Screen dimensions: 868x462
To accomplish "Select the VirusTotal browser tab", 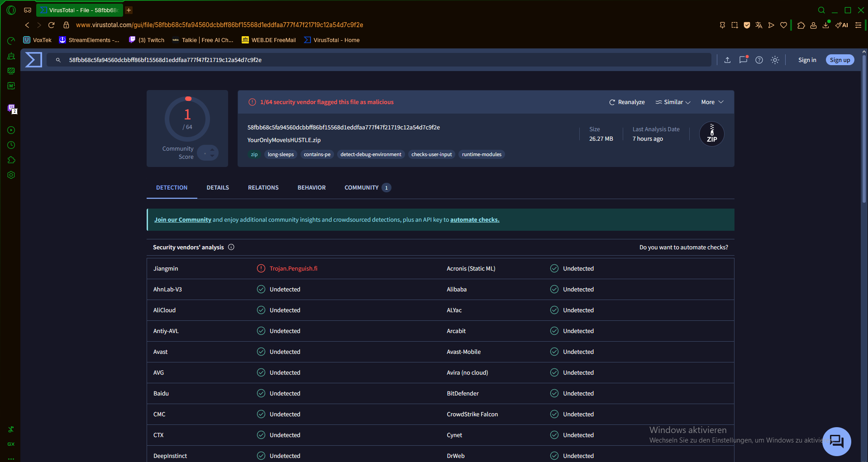I will click(x=79, y=10).
